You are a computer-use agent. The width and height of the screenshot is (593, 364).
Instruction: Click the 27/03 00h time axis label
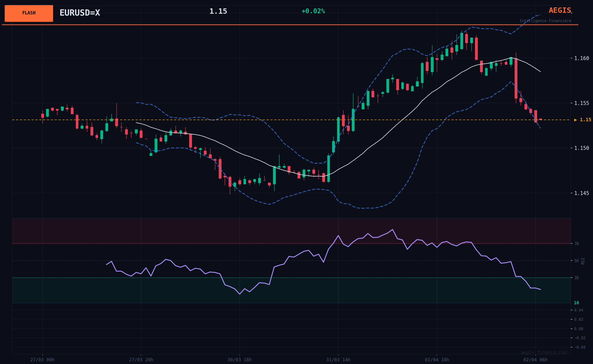42,360
